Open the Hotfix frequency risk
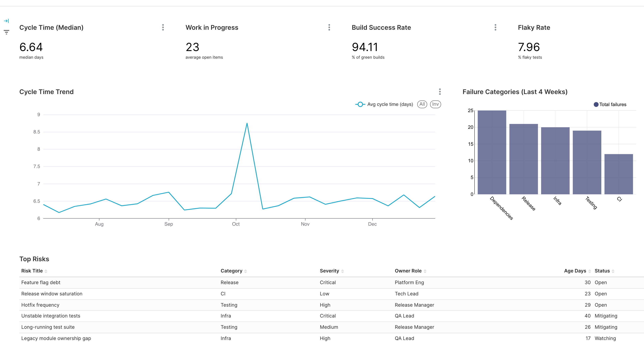The image size is (644, 342). pos(40,305)
